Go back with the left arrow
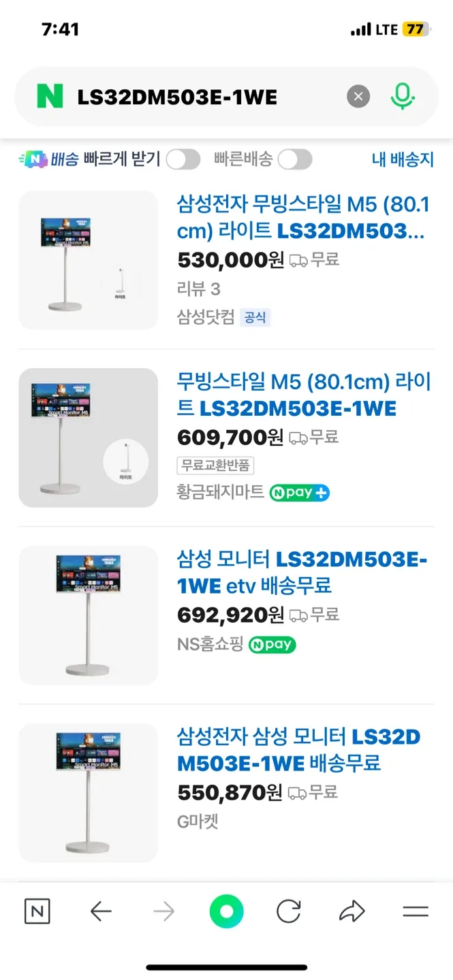453x980 pixels. pyautogui.click(x=101, y=911)
